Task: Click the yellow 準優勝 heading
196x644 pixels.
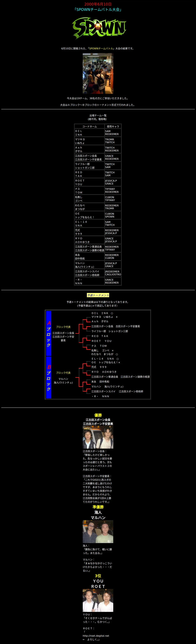Action: pyautogui.click(x=98, y=507)
